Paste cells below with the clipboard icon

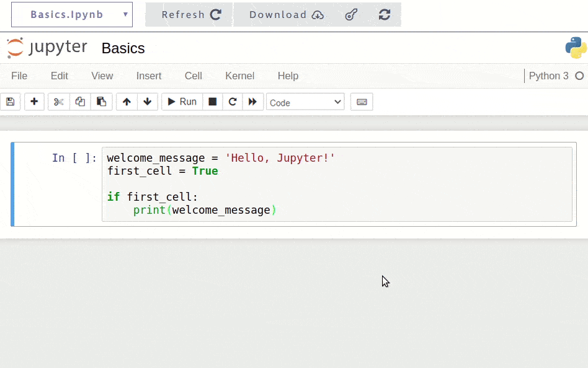tap(101, 102)
